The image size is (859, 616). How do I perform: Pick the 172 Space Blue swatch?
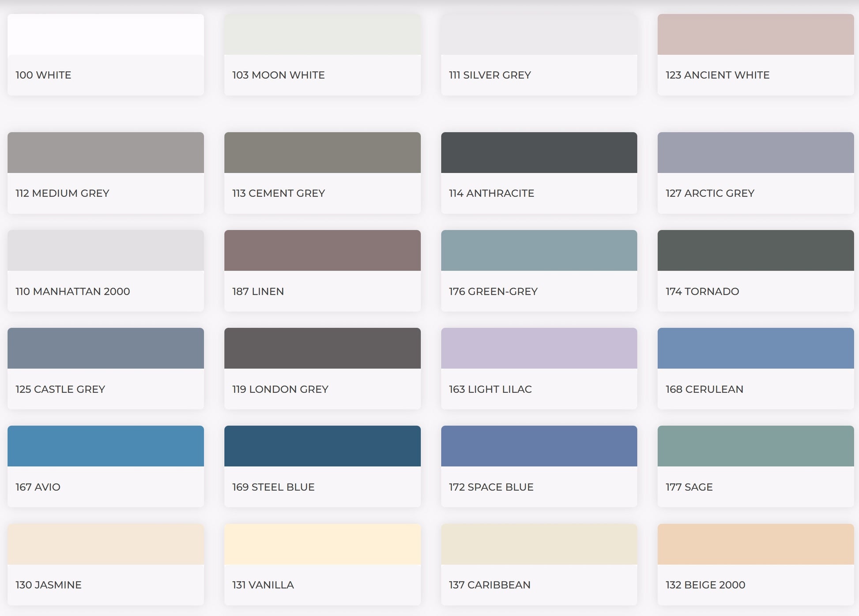tap(539, 446)
